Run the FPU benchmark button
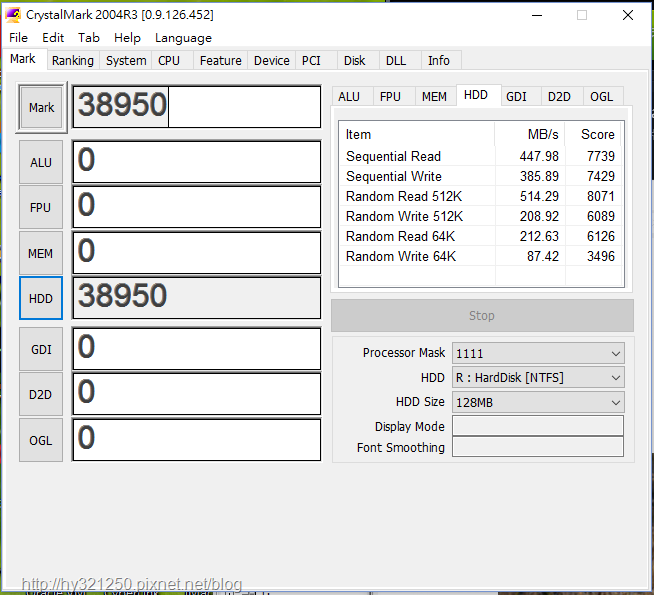Image resolution: width=654 pixels, height=595 pixels. [41, 207]
